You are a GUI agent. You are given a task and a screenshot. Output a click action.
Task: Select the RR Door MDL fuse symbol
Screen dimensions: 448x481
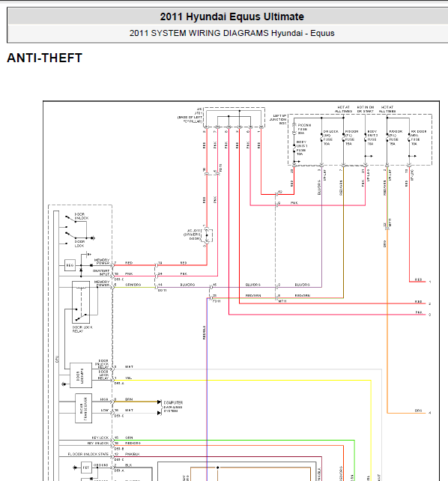tap(409, 138)
